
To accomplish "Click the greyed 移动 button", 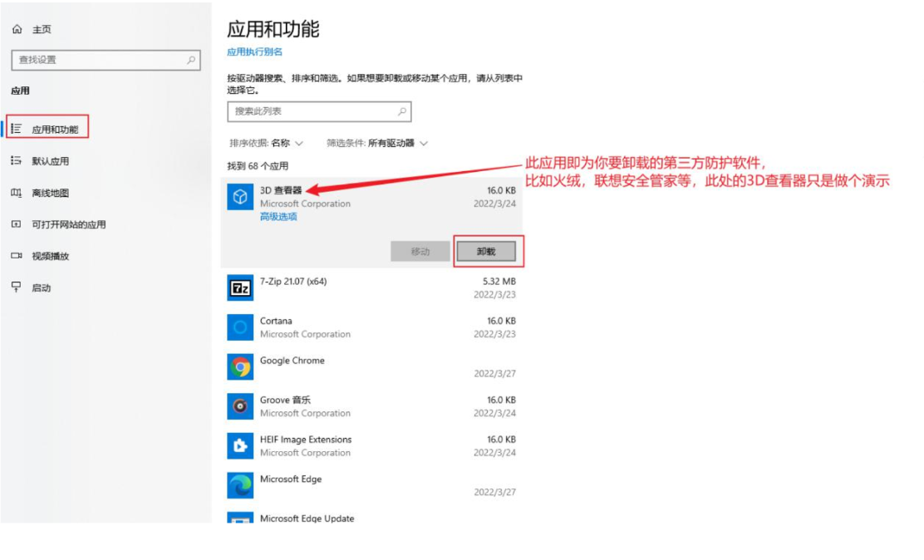I will click(x=420, y=251).
